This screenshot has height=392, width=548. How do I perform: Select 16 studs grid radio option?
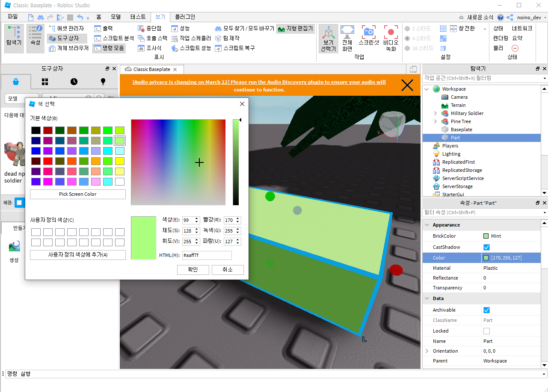point(419,48)
